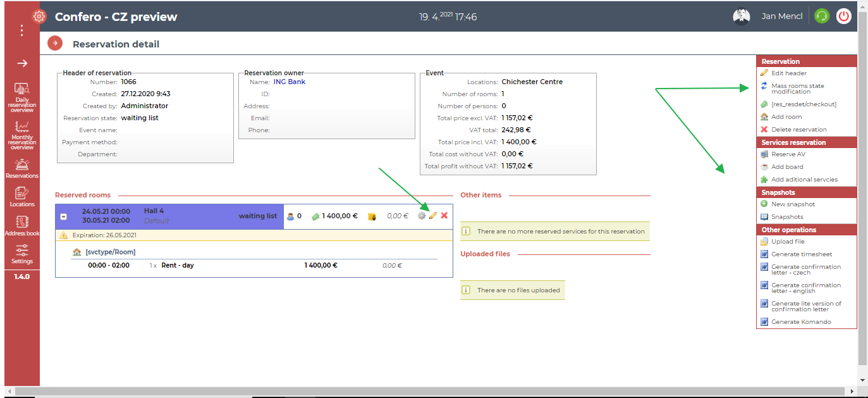Click the horizontal scrollbar at the bottom
This screenshot has width=868, height=398.
point(430,392)
